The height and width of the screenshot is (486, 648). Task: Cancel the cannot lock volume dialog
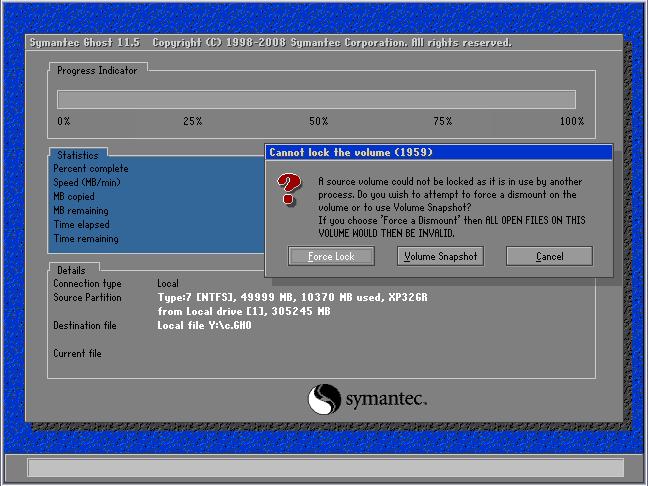549,256
